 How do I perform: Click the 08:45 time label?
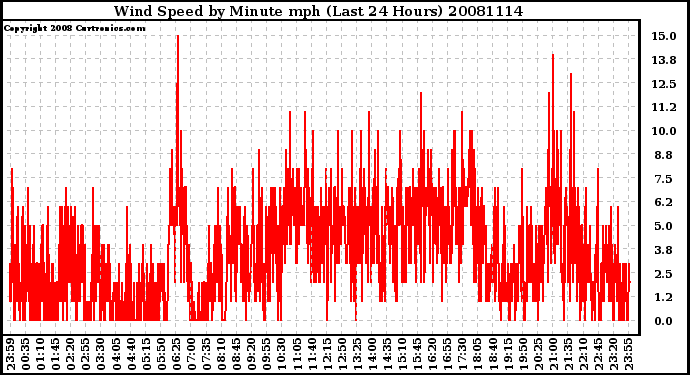(236, 354)
